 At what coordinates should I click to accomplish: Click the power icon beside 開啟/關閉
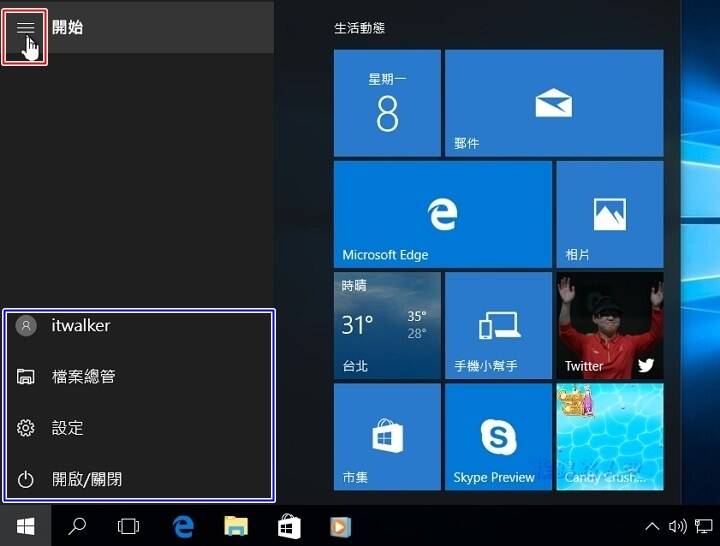(26, 479)
